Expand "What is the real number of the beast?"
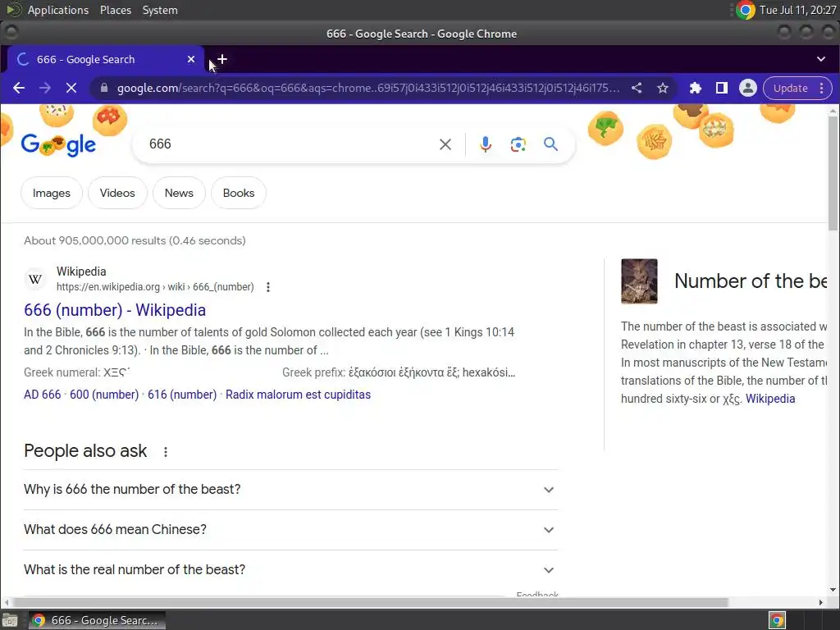 290,570
